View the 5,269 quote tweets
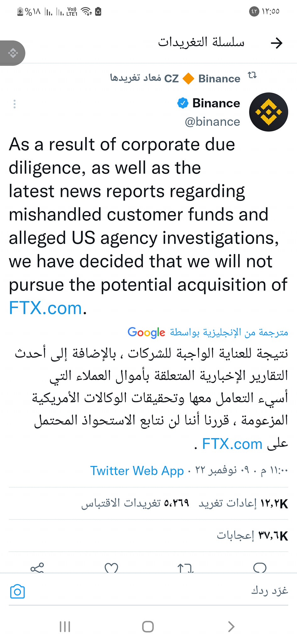The height and width of the screenshot is (644, 297). pyautogui.click(x=135, y=503)
